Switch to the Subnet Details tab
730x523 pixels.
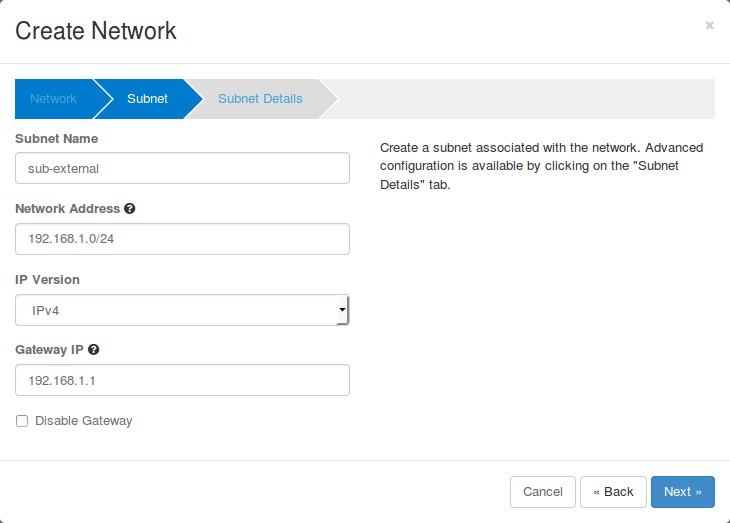pyautogui.click(x=260, y=99)
